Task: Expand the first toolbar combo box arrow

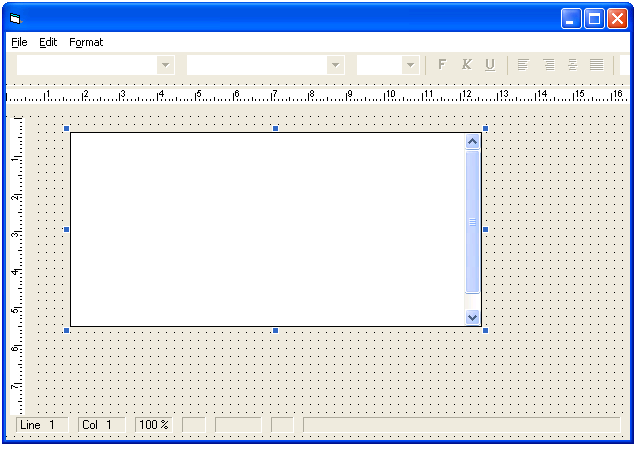Action: tap(165, 65)
